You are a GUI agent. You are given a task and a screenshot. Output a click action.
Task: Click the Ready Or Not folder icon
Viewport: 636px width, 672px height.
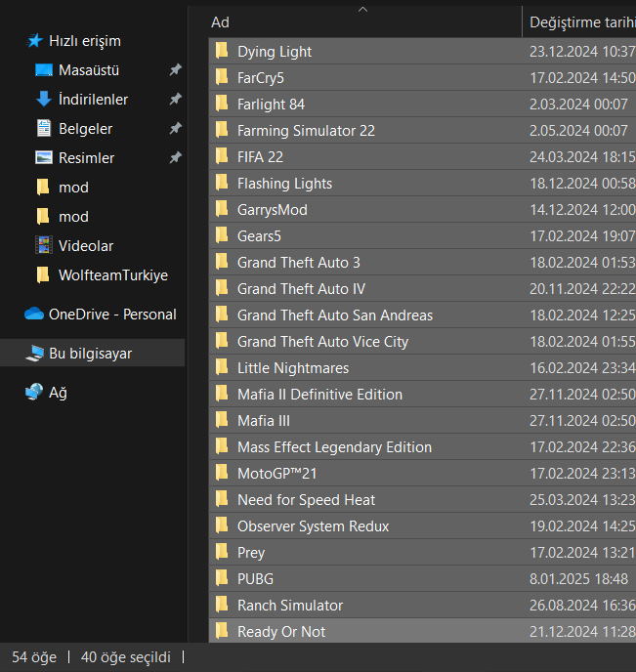[222, 631]
